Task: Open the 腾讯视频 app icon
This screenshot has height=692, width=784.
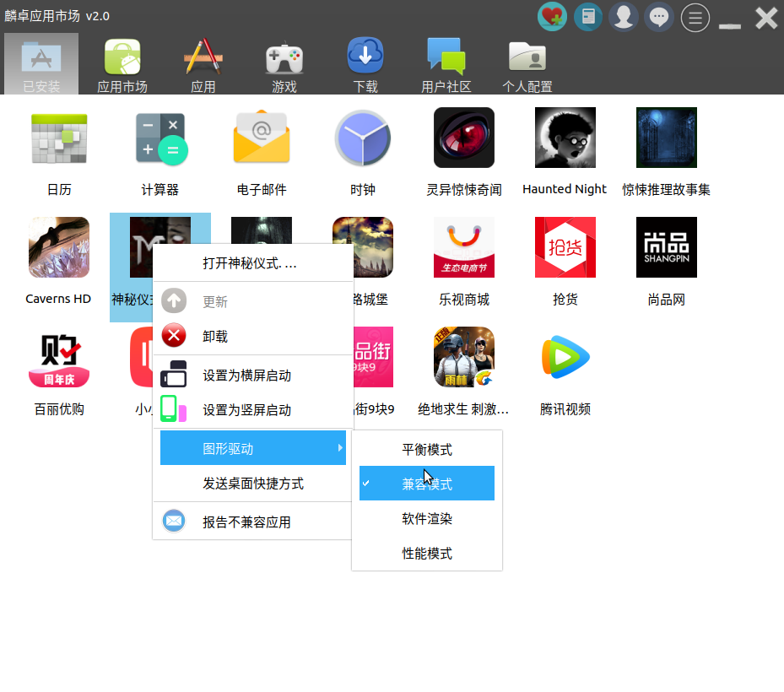Action: 565,357
